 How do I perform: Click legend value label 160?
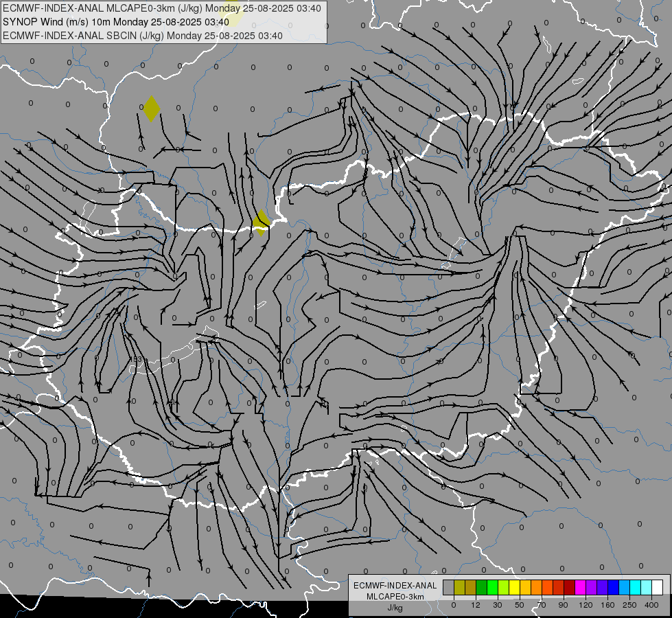[x=607, y=605]
